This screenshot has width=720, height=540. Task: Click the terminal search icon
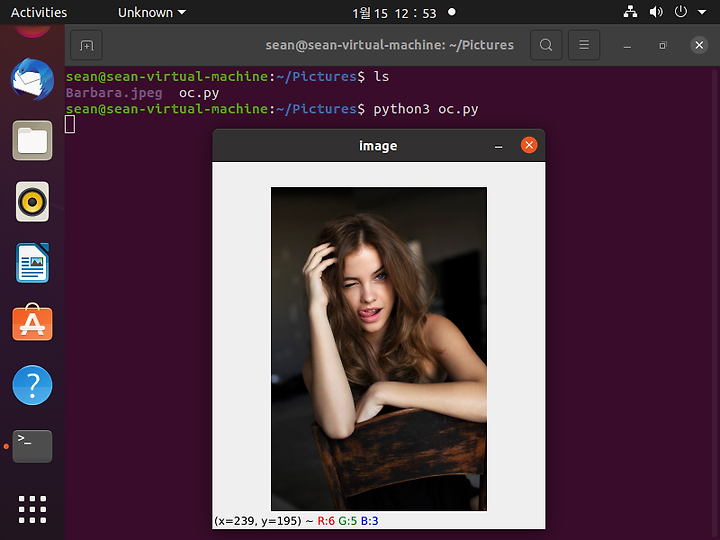(x=546, y=45)
